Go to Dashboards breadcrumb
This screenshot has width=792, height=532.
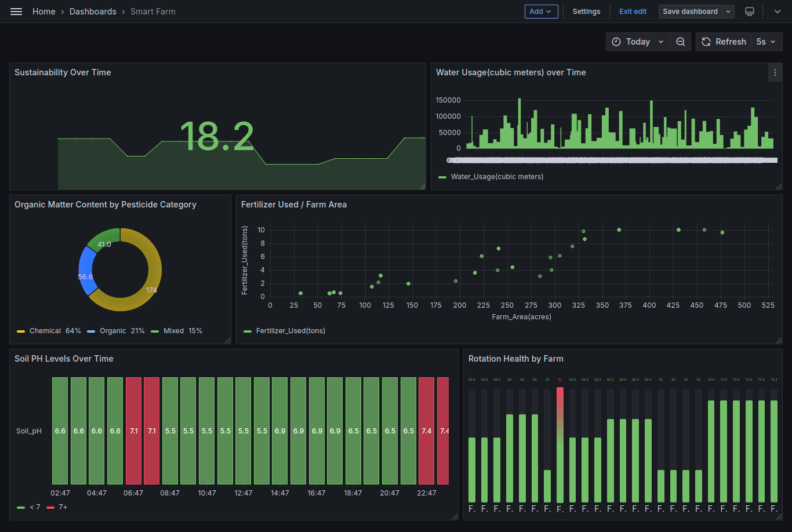click(93, 12)
